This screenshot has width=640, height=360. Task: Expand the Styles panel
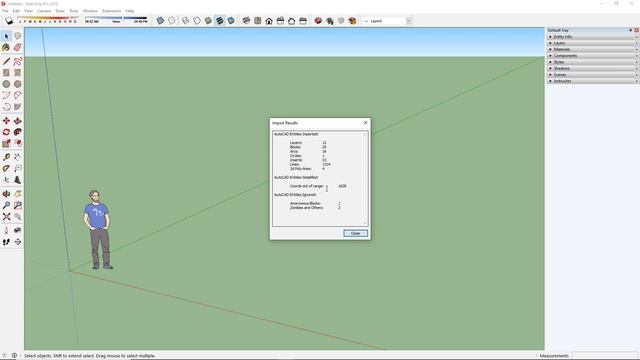coord(593,62)
